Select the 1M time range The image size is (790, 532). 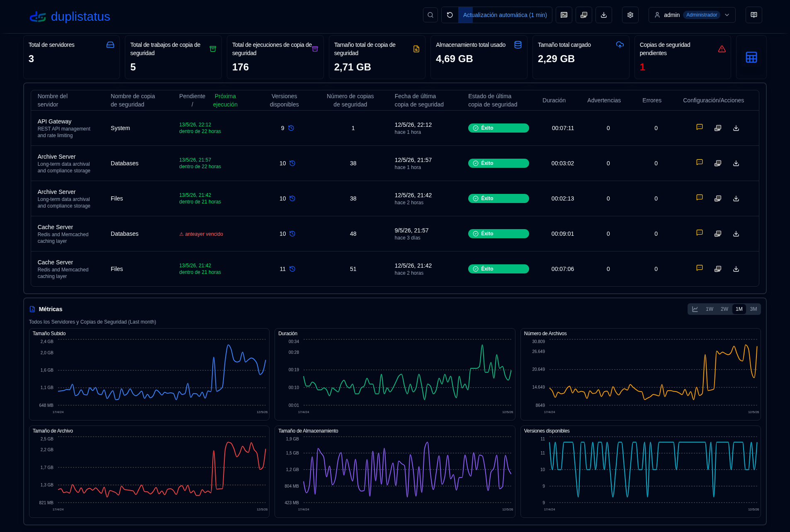pos(739,309)
